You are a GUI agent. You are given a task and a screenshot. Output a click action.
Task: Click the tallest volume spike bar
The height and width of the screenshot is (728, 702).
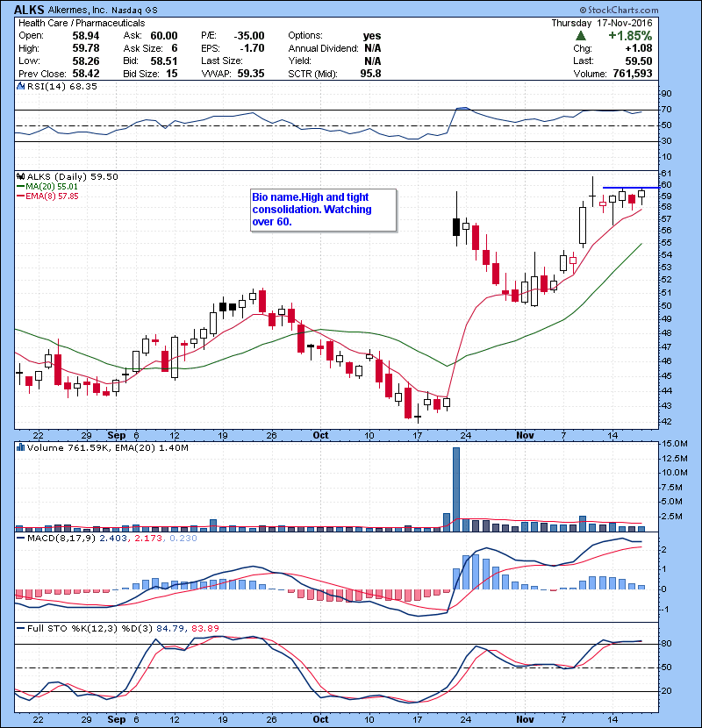pyautogui.click(x=456, y=489)
